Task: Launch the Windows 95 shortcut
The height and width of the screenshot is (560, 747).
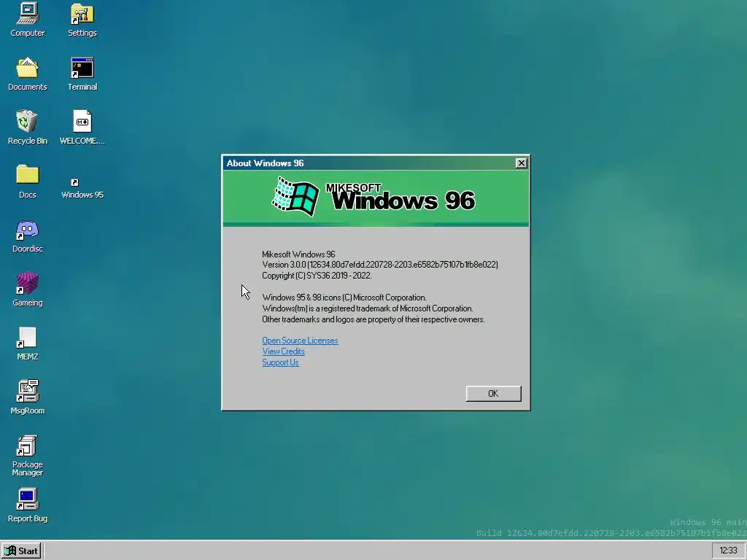Action: point(82,189)
